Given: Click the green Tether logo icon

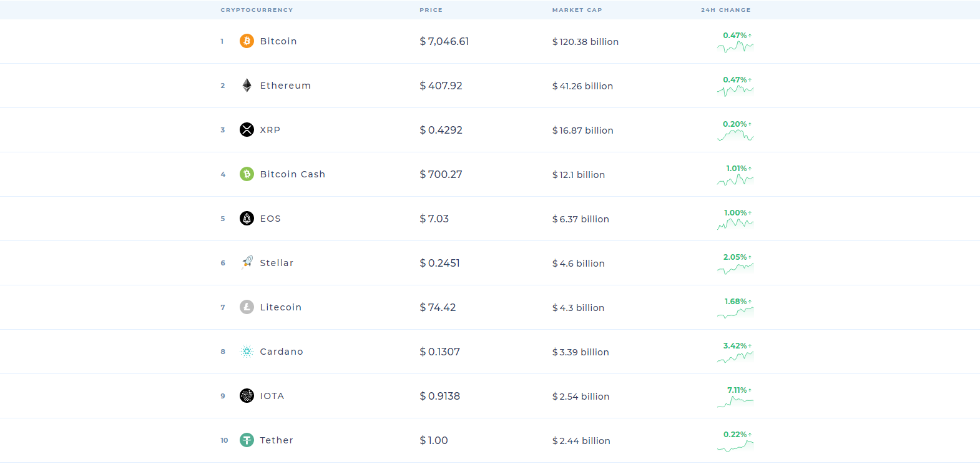Looking at the screenshot, I should (247, 440).
